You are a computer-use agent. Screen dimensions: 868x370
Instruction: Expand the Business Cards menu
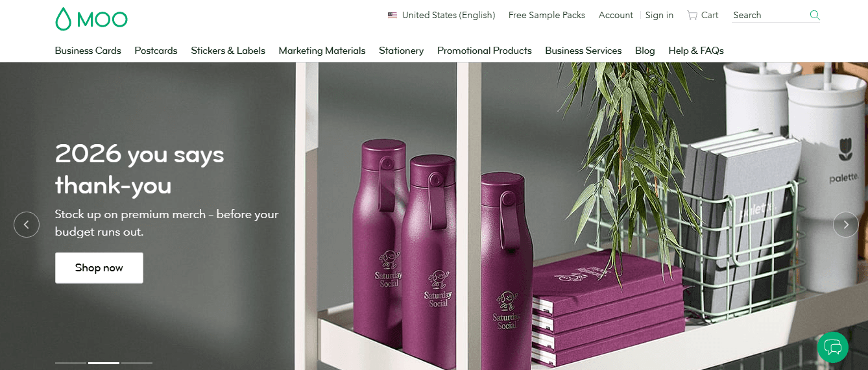point(88,51)
